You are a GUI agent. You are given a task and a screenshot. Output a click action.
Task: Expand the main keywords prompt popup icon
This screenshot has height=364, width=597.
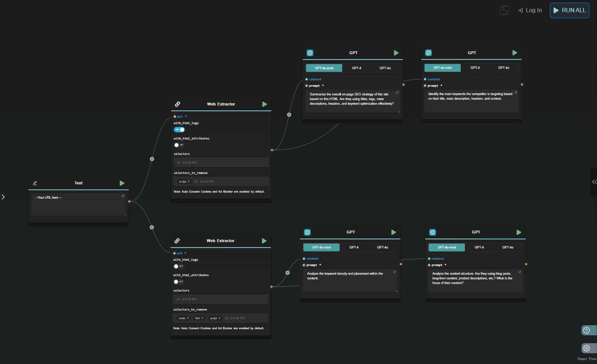516,92
